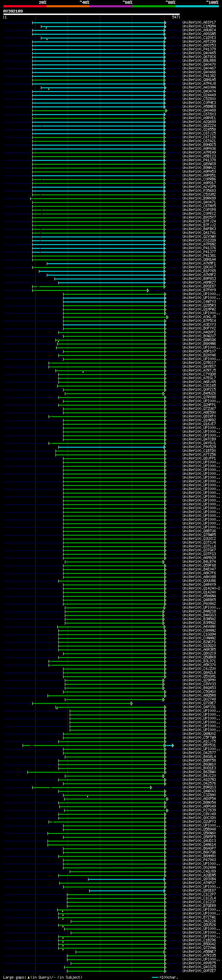Click the yellow gap marker in A7RTJ5 row
Image resolution: width=222 pixels, height=980 pixels.
pos(83,372)
